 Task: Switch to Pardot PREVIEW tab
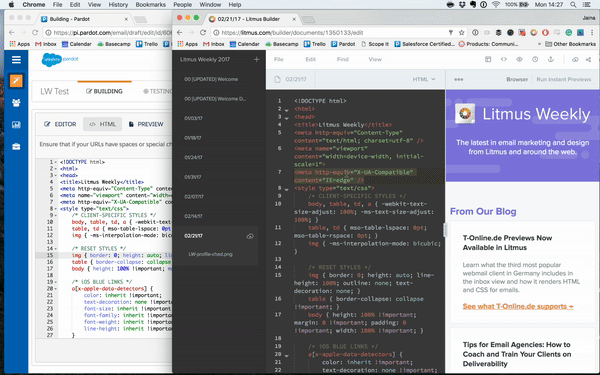tap(146, 124)
